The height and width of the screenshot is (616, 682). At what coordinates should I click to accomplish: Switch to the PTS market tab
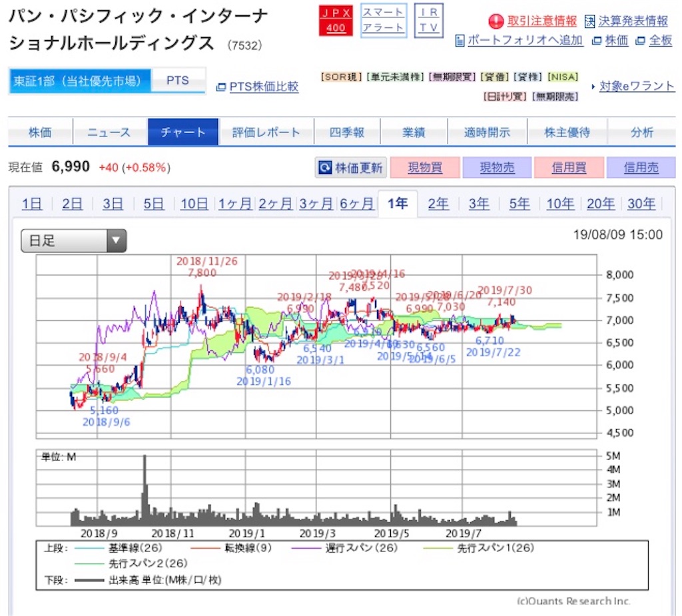[178, 81]
